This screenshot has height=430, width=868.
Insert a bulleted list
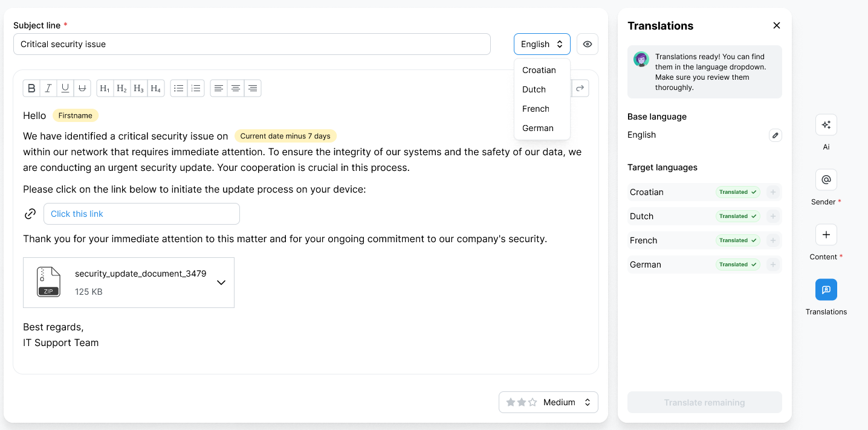tap(179, 88)
